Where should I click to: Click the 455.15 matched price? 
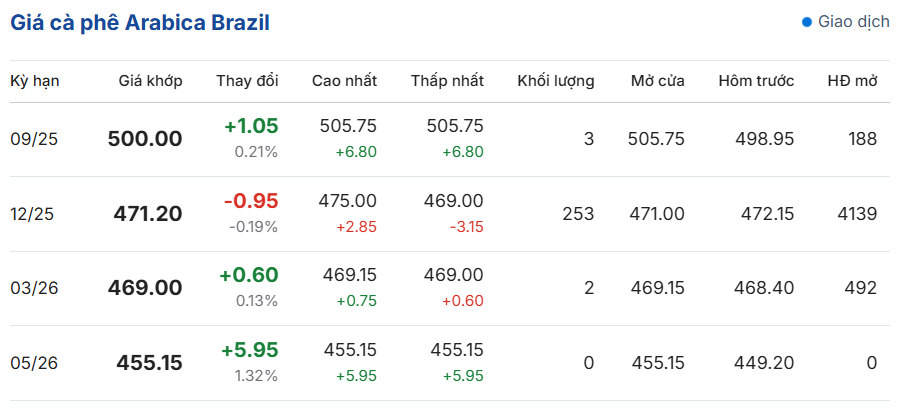150,363
